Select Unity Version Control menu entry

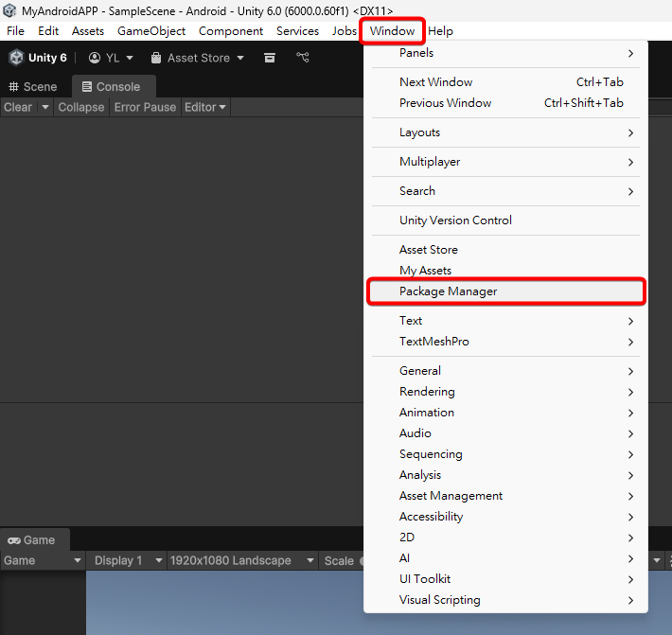pyautogui.click(x=455, y=220)
